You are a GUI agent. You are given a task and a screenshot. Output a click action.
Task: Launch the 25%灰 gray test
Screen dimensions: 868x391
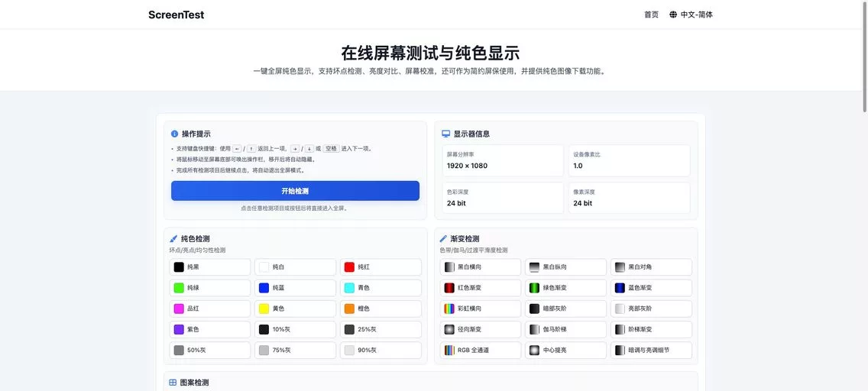pos(381,330)
